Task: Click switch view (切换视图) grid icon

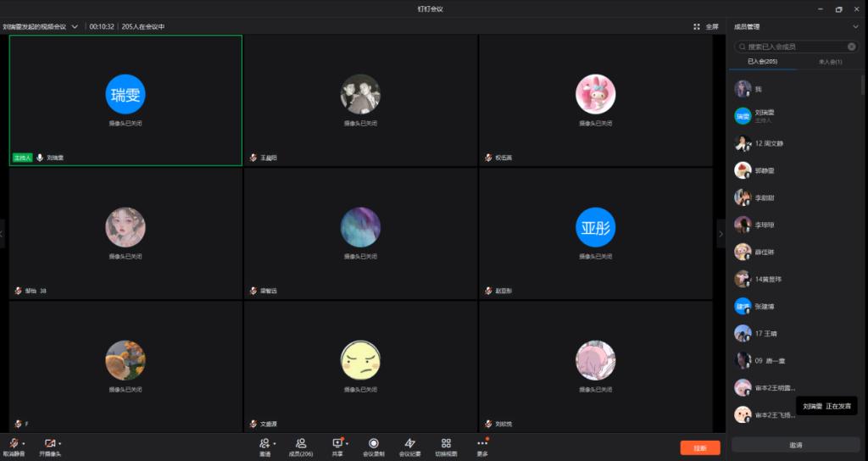Action: coord(446,443)
